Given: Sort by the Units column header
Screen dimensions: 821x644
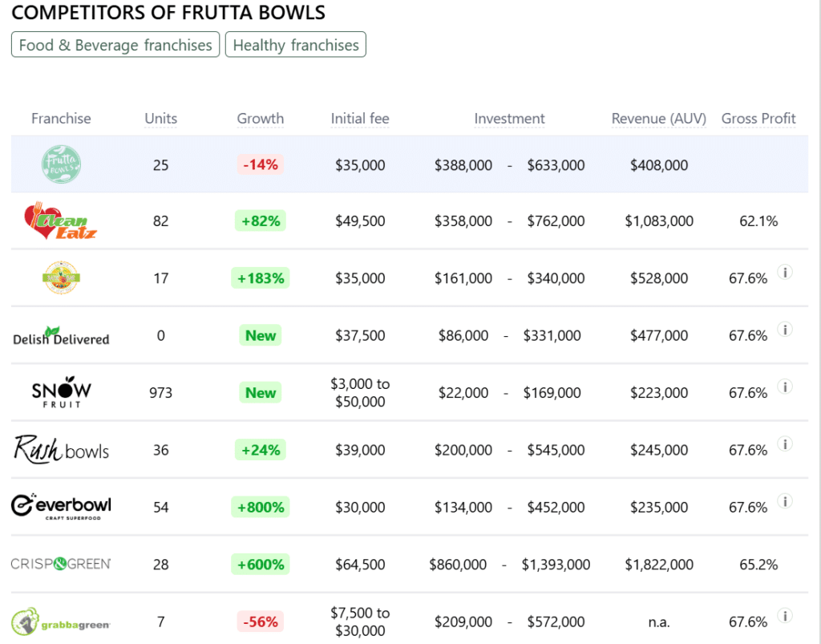Looking at the screenshot, I should (160, 119).
